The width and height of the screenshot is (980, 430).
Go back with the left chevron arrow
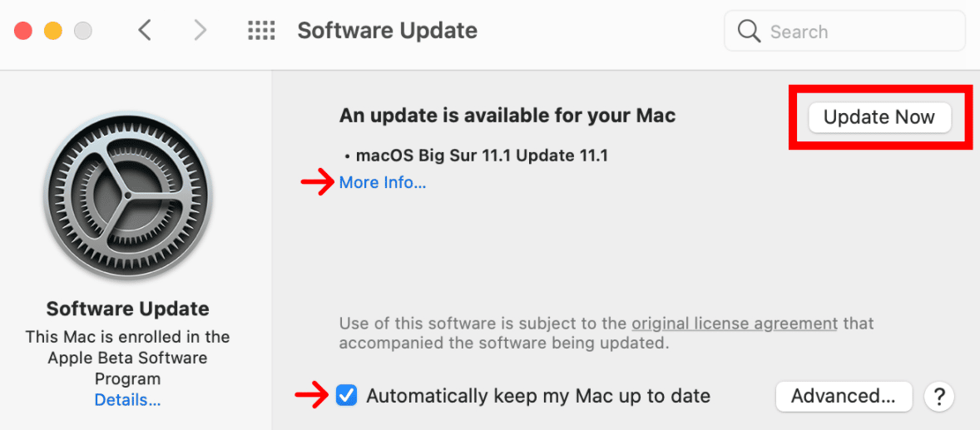(145, 30)
